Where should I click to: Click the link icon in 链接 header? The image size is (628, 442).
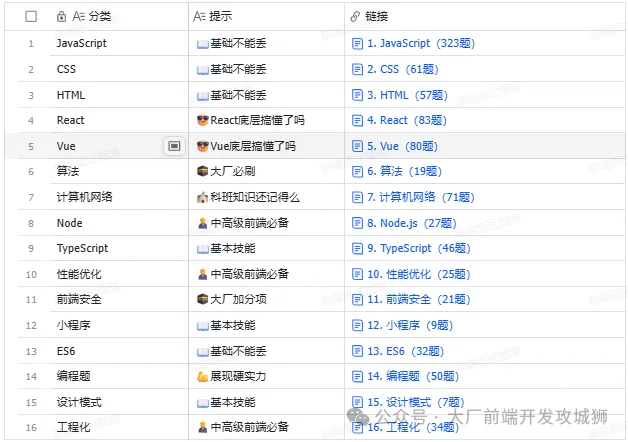(355, 16)
